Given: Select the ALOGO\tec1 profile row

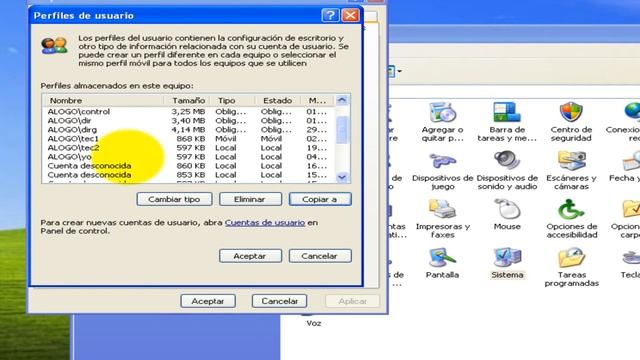Looking at the screenshot, I should [x=188, y=139].
